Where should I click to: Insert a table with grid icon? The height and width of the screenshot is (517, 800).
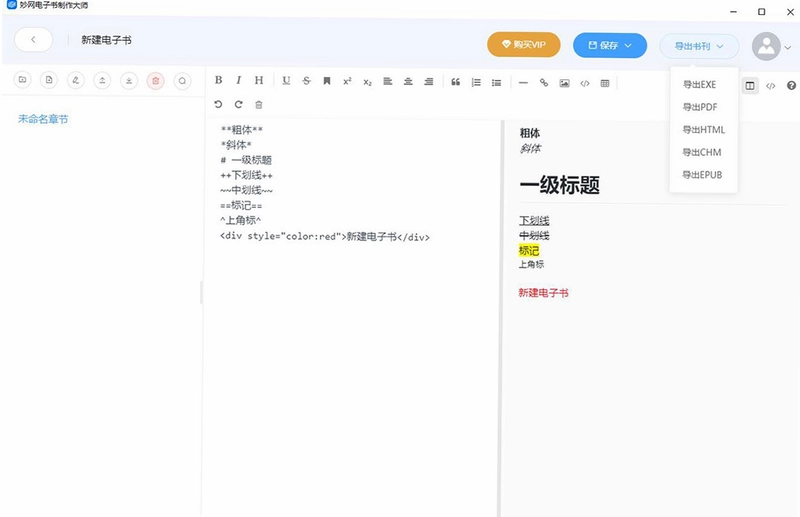tap(605, 83)
